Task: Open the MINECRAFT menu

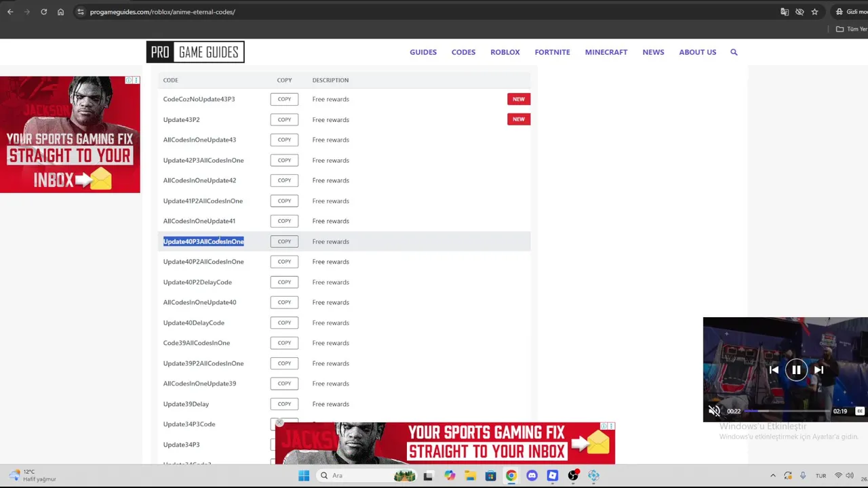Action: click(x=606, y=52)
